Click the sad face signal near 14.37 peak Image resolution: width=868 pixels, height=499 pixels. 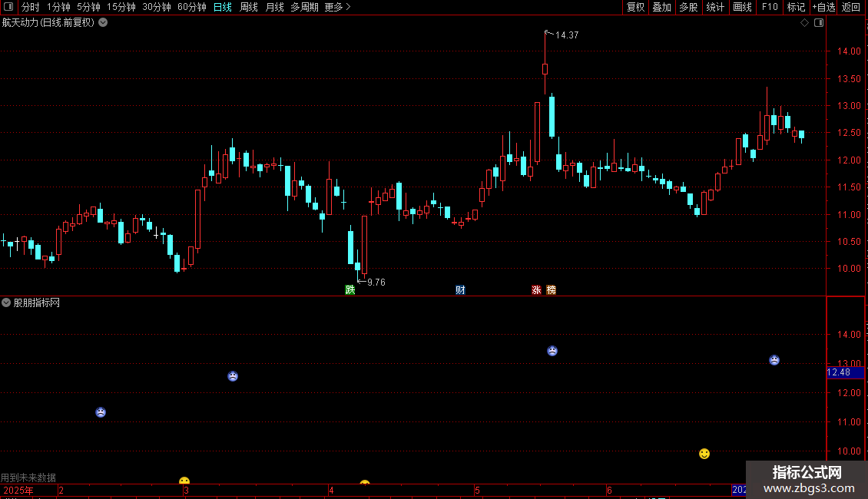(x=552, y=351)
